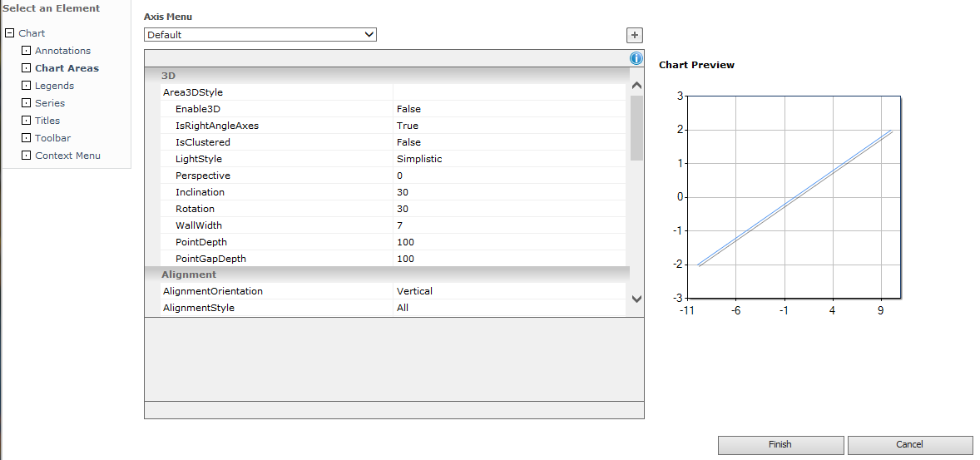The width and height of the screenshot is (980, 460).
Task: Select the Perspective property name
Action: [202, 176]
